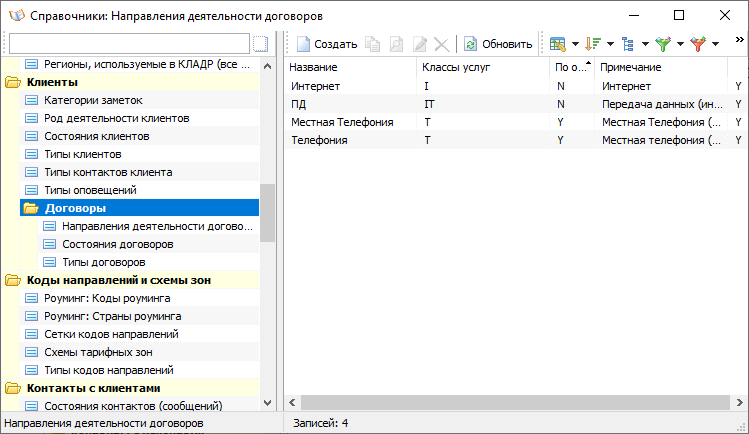The image size is (749, 434).
Task: Open Роуминг: Страны роуминга entry
Action: coord(112,316)
